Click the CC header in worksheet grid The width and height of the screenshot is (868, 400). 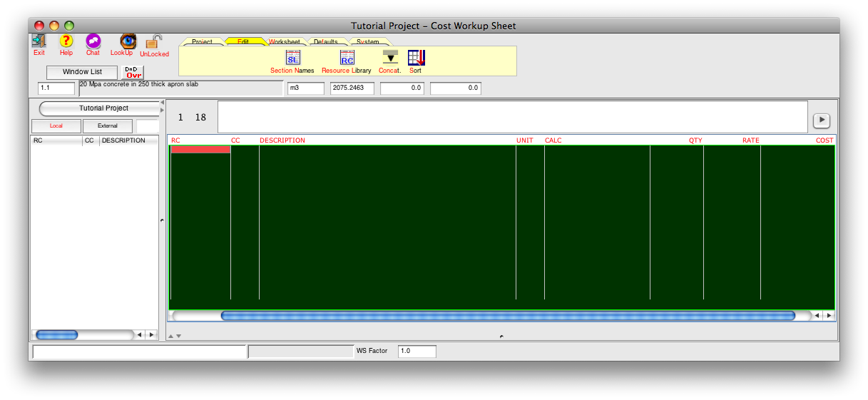[235, 140]
